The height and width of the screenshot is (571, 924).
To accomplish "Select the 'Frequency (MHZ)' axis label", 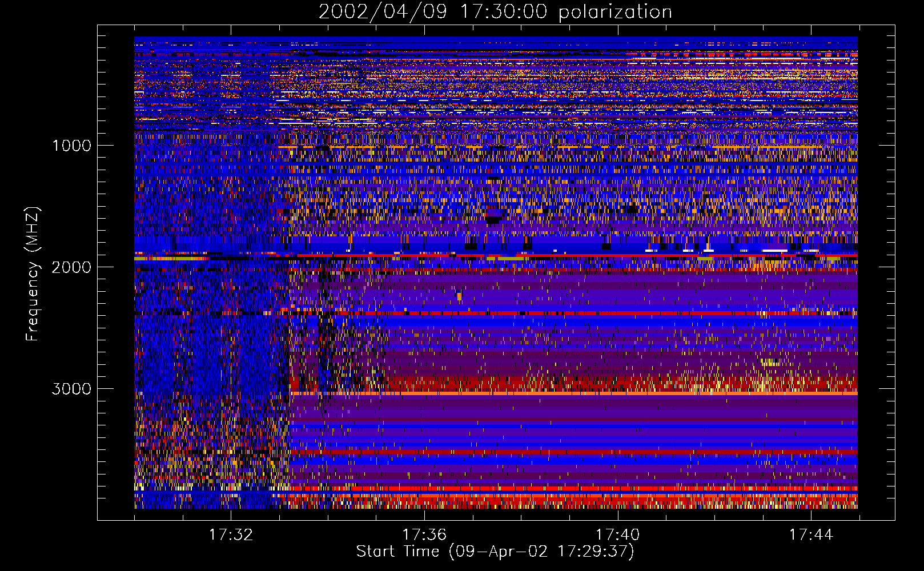I will 33,274.
